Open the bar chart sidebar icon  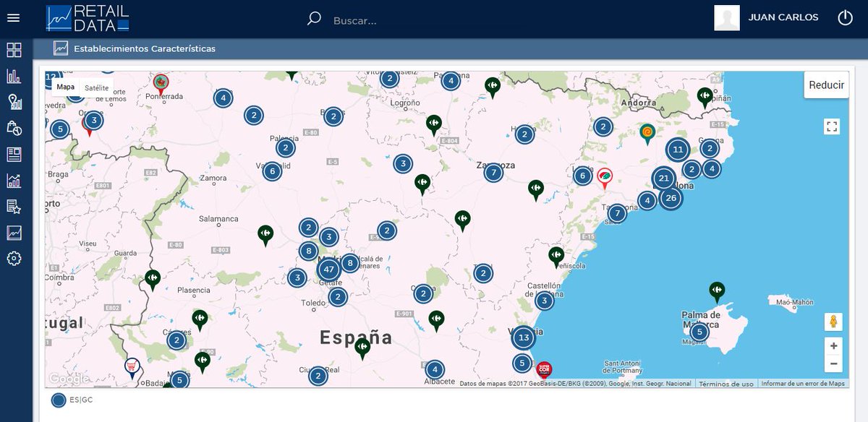pyautogui.click(x=14, y=76)
